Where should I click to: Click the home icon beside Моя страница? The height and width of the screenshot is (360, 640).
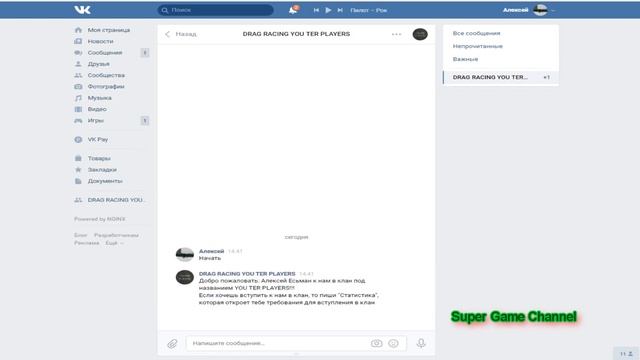(78, 30)
